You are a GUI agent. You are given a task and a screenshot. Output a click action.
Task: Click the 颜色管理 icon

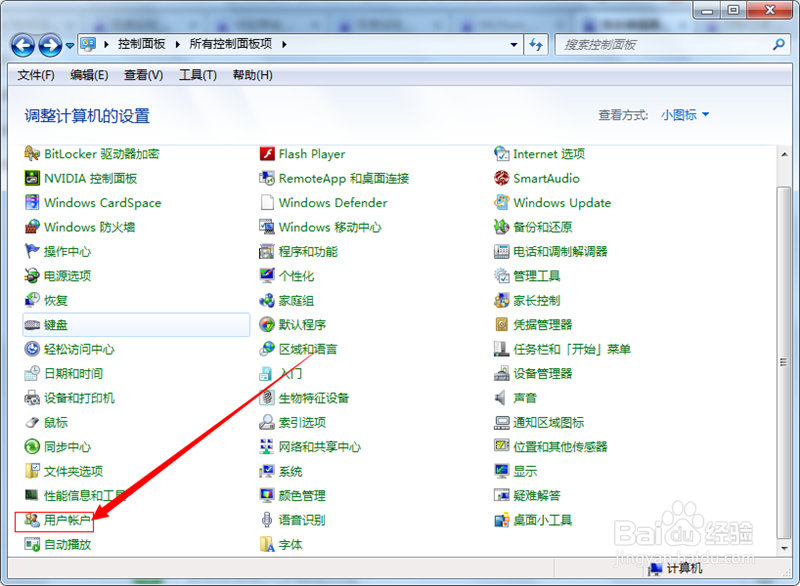267,496
